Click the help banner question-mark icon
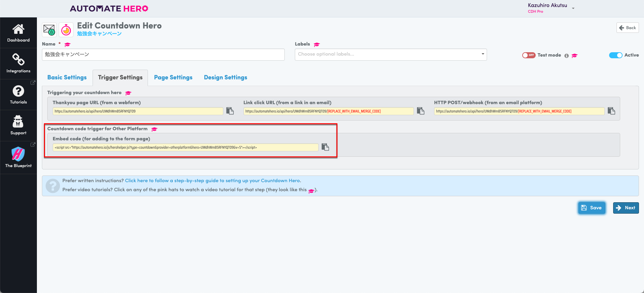Viewport: 644px width, 293px height. pyautogui.click(x=53, y=186)
